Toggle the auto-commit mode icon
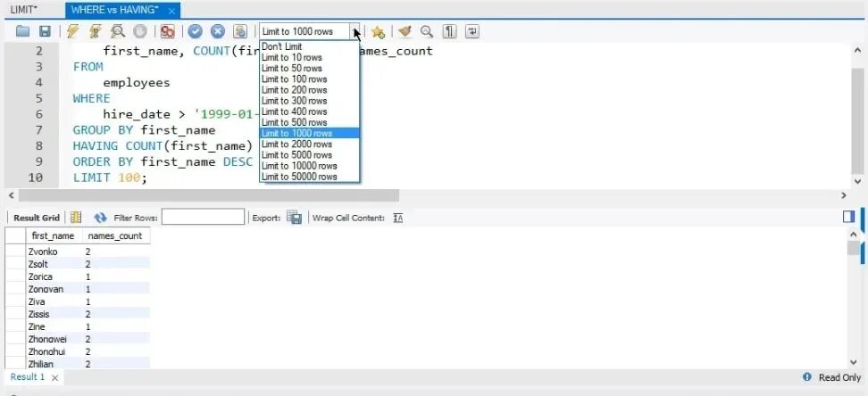868x396 pixels. pyautogui.click(x=239, y=31)
